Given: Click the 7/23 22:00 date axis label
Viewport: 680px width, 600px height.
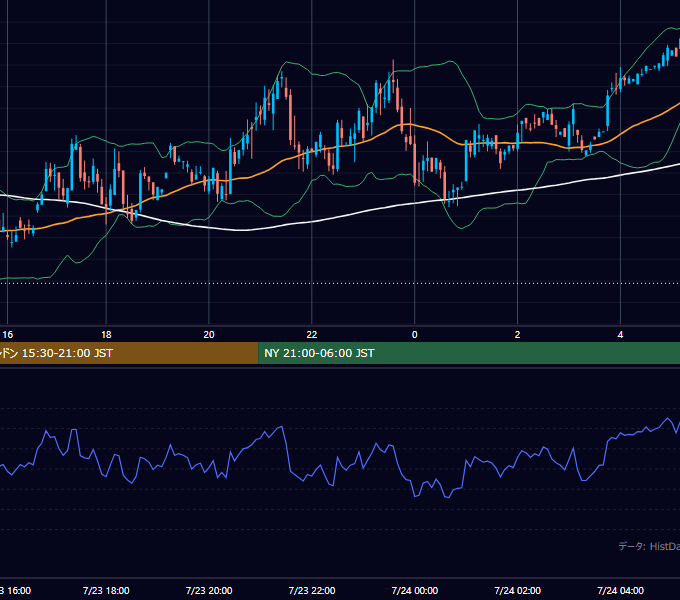Looking at the screenshot, I should (x=312, y=590).
